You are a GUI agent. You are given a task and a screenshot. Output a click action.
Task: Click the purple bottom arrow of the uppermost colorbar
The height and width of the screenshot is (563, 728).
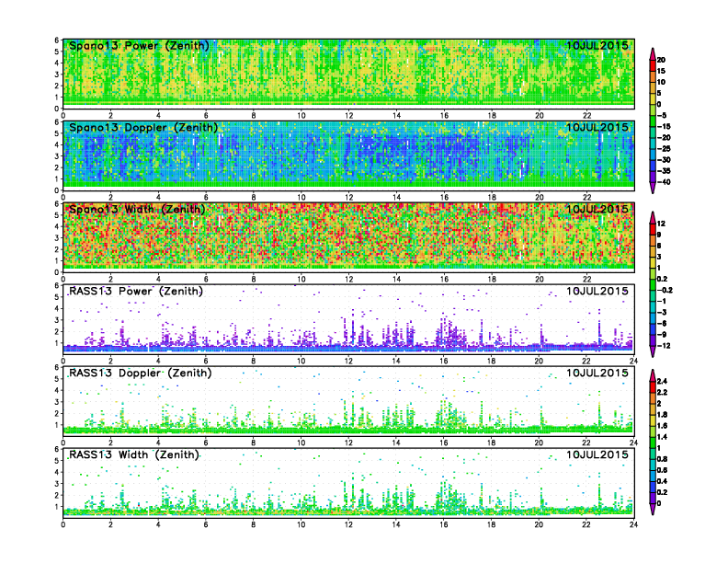(653, 188)
